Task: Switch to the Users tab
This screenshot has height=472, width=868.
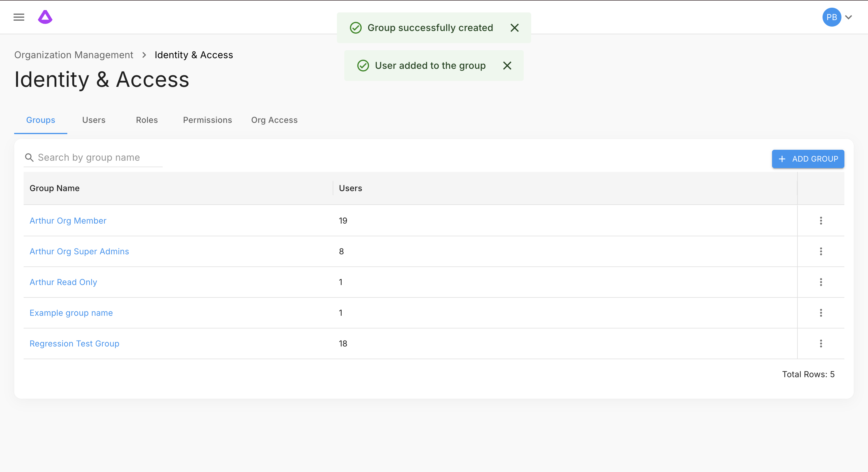Action: coord(94,120)
